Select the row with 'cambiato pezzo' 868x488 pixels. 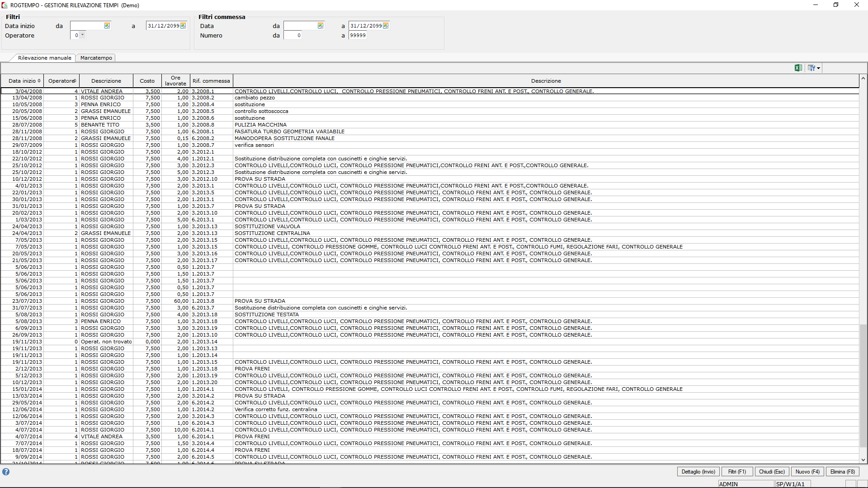pos(429,98)
